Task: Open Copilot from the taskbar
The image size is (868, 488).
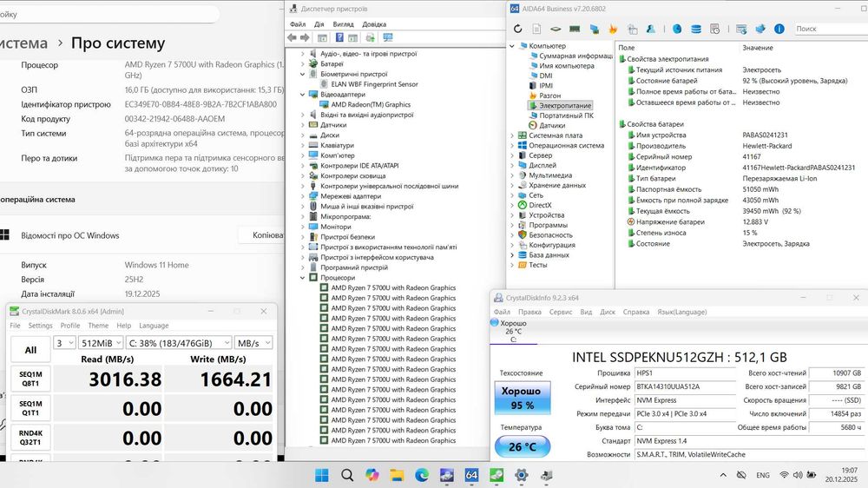Action: (x=372, y=475)
